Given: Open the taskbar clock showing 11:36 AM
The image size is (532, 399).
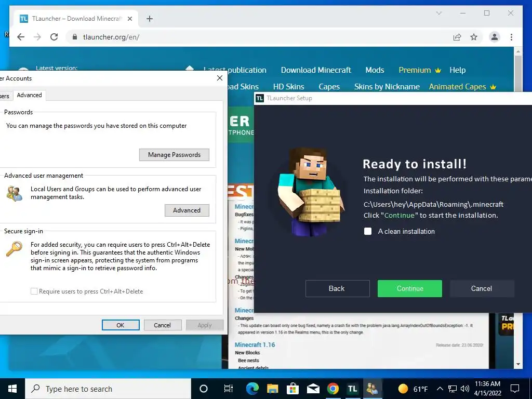Looking at the screenshot, I should 487,389.
